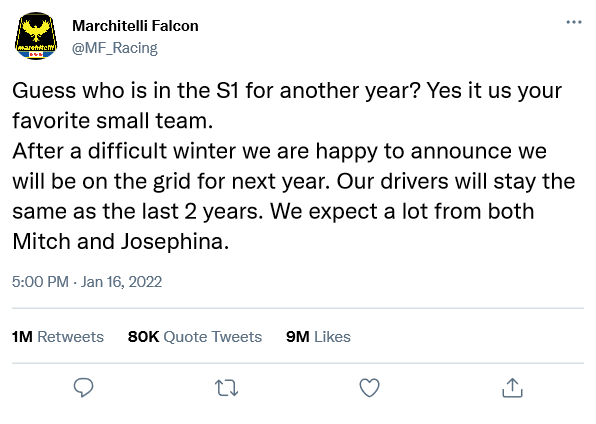Show the Likes list label
596x424 pixels.
tap(332, 337)
